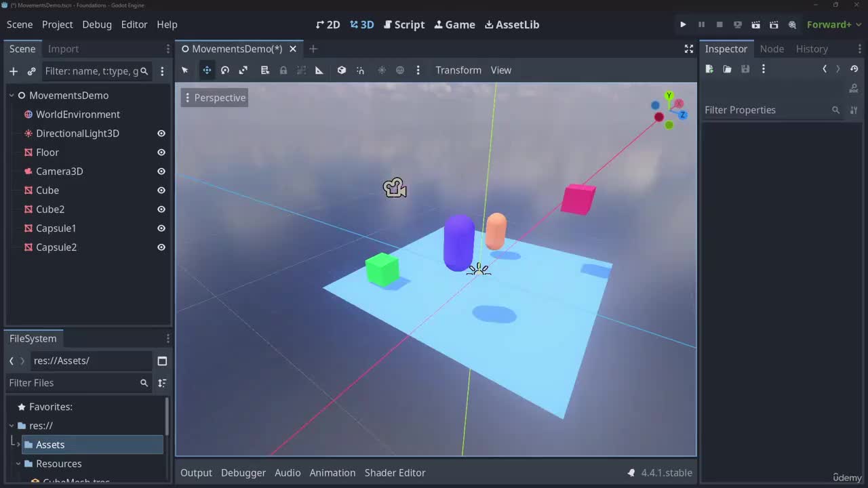Image resolution: width=868 pixels, height=488 pixels.
Task: Open the Debug menu
Action: tap(97, 24)
